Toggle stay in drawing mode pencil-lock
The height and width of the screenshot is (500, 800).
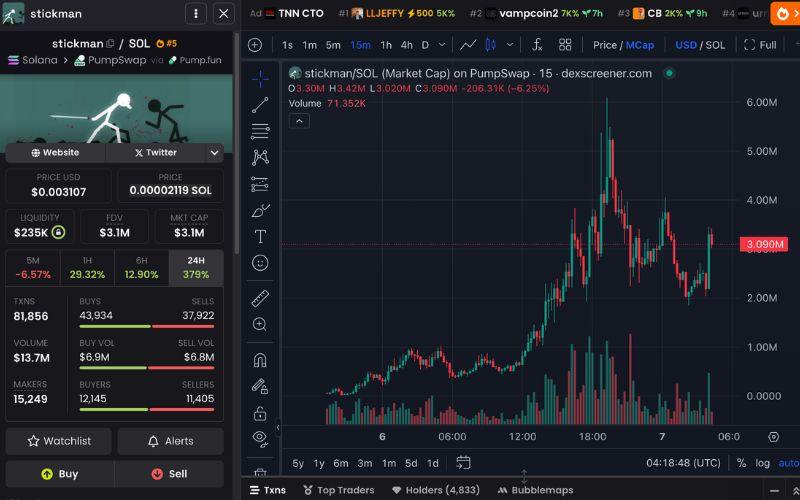(x=260, y=386)
